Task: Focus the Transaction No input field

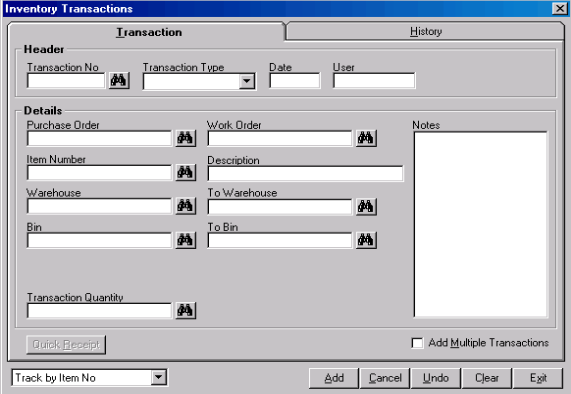Action: click(x=66, y=80)
